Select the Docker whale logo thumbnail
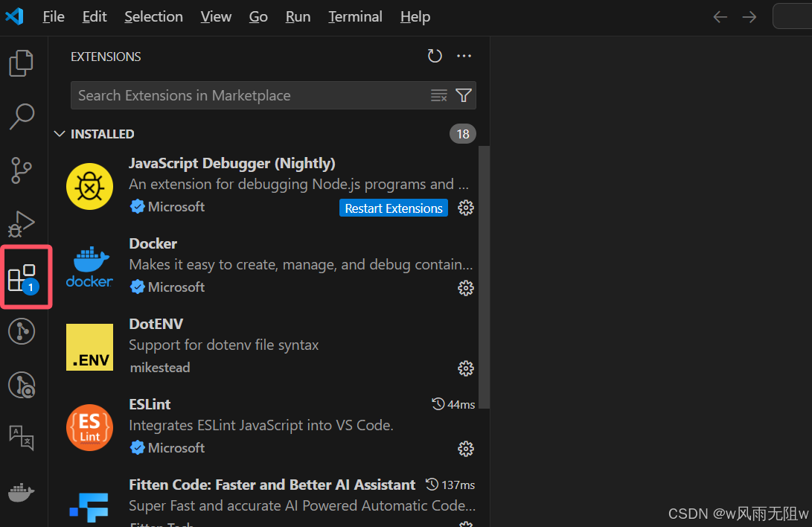Image resolution: width=812 pixels, height=527 pixels. pos(89,266)
